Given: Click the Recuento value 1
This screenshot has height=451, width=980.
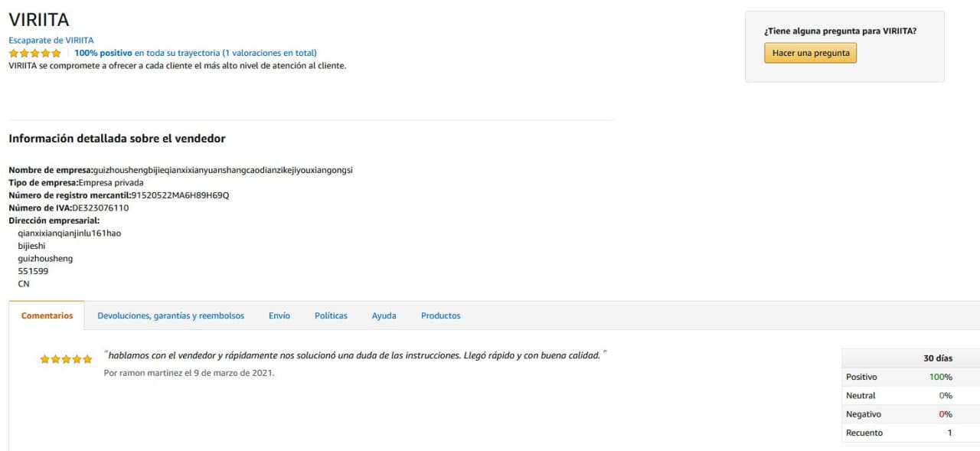Looking at the screenshot, I should pos(950,433).
